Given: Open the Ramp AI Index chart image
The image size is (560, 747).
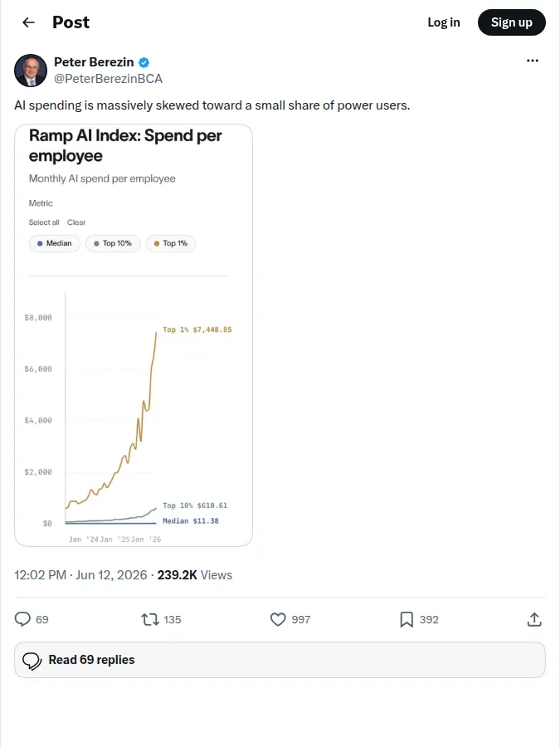Looking at the screenshot, I should [134, 335].
